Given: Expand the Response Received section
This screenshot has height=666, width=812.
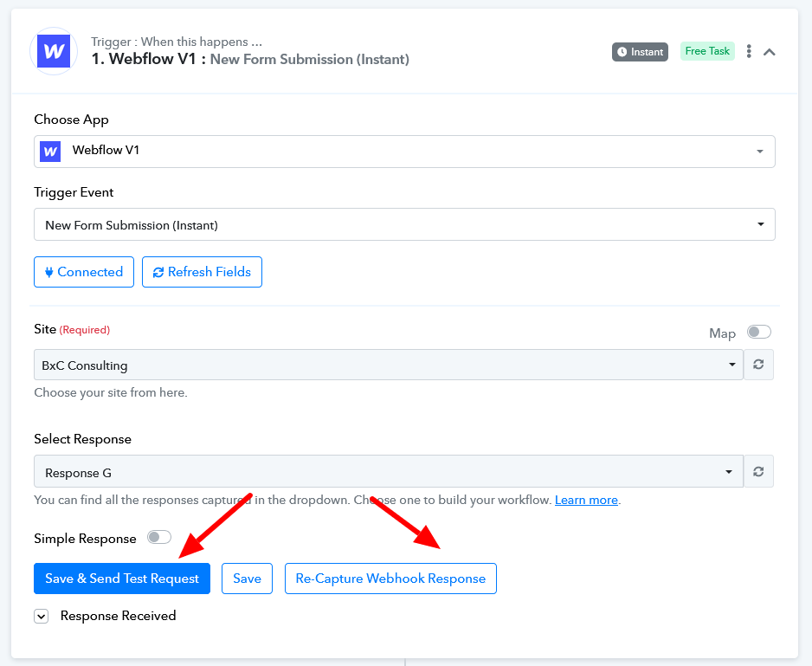Looking at the screenshot, I should click(42, 617).
